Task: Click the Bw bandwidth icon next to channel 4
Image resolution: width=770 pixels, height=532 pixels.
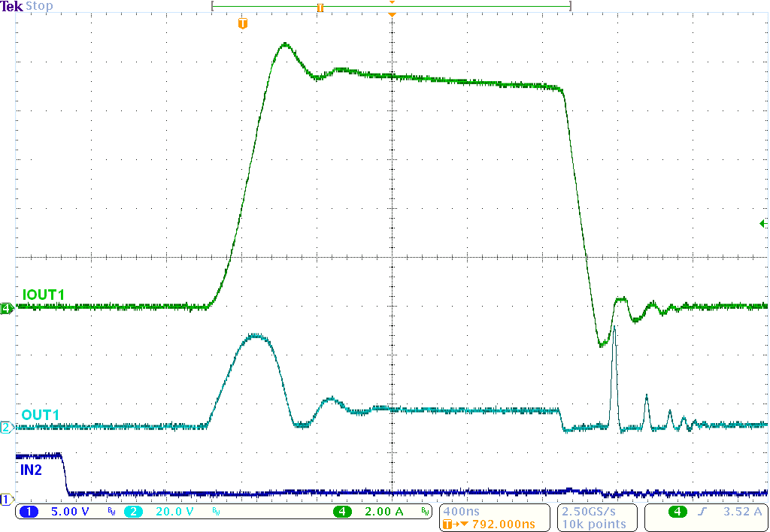Action: 426,512
